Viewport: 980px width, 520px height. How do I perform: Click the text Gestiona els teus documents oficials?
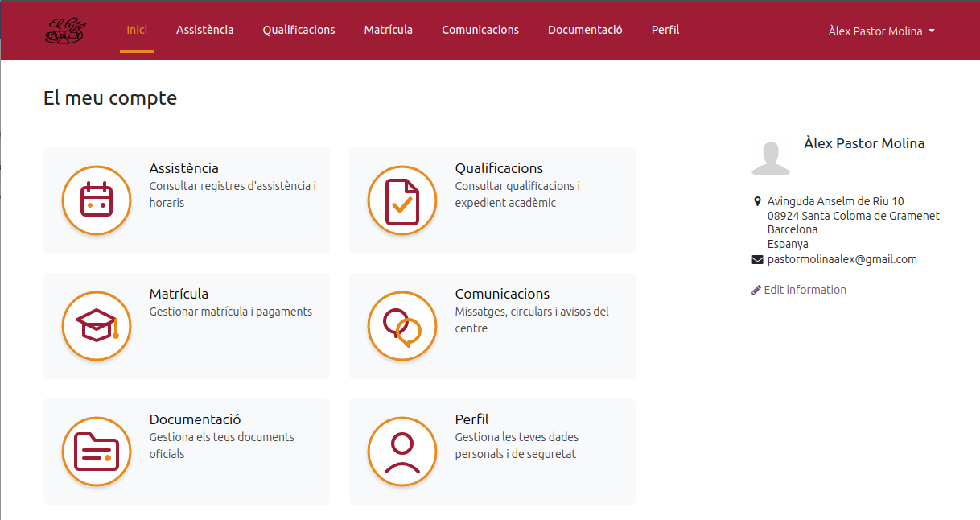(222, 445)
